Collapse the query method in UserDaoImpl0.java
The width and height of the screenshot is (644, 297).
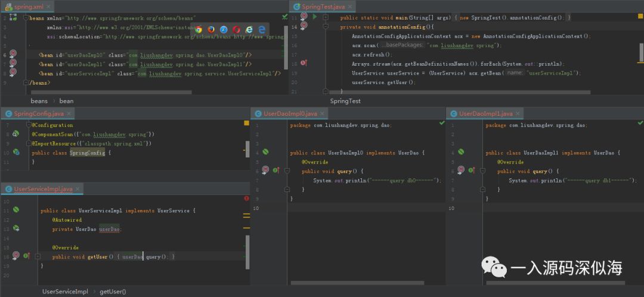(x=287, y=171)
